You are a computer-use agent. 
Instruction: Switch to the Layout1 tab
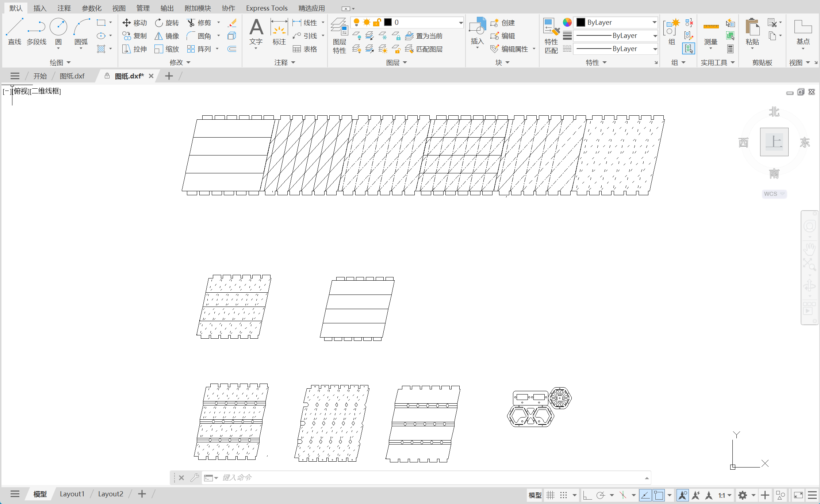tap(72, 494)
